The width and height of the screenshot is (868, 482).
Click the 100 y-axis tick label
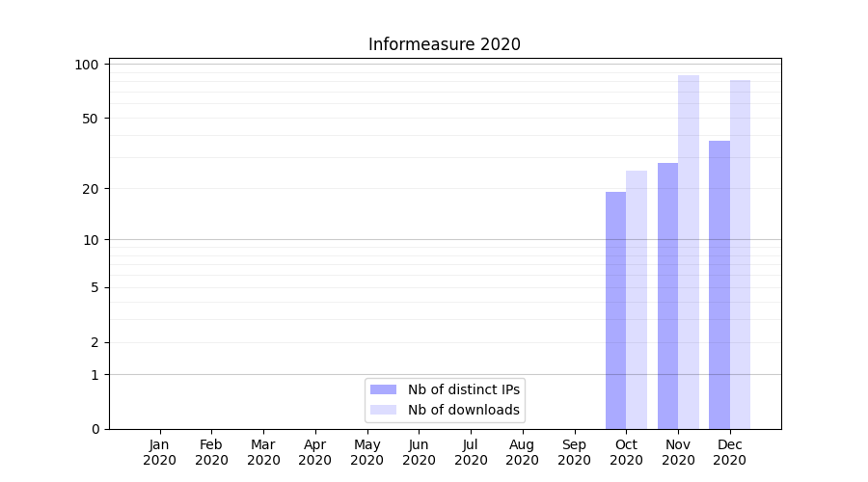click(88, 65)
